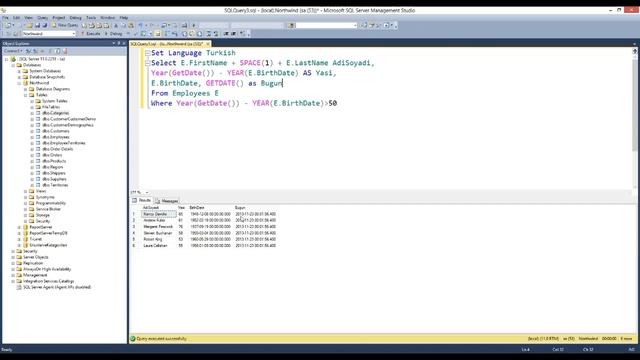Click the AdiSoyadi column header
Viewport: 640px width, 360px height.
pyautogui.click(x=151, y=208)
